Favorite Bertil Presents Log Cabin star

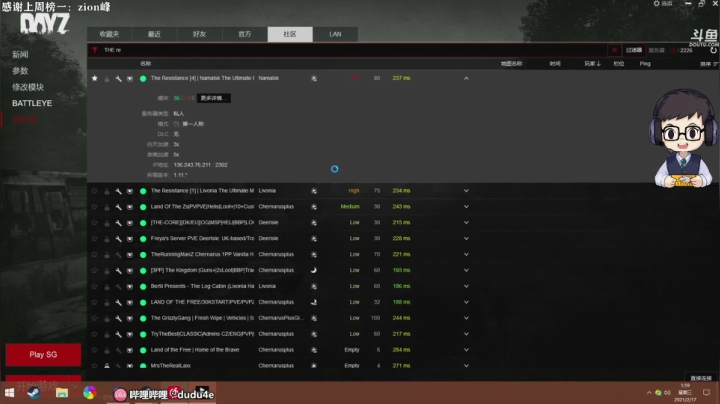95,286
